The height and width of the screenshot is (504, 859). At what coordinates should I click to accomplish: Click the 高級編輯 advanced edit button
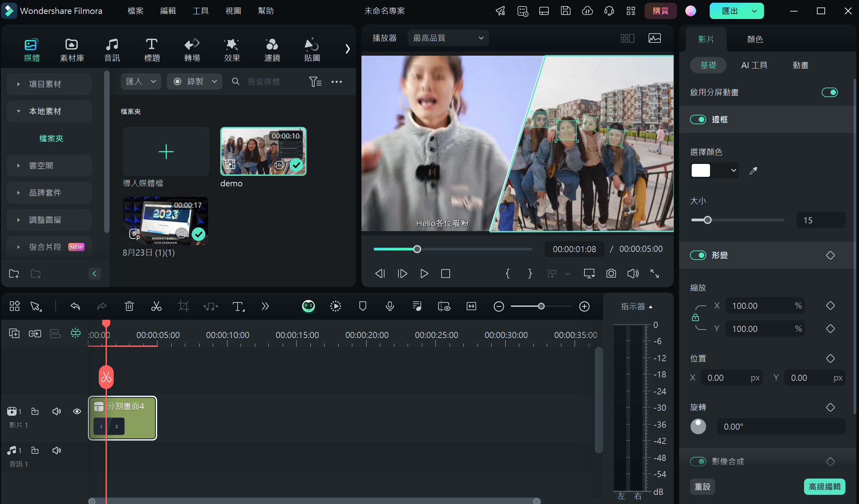click(x=824, y=487)
